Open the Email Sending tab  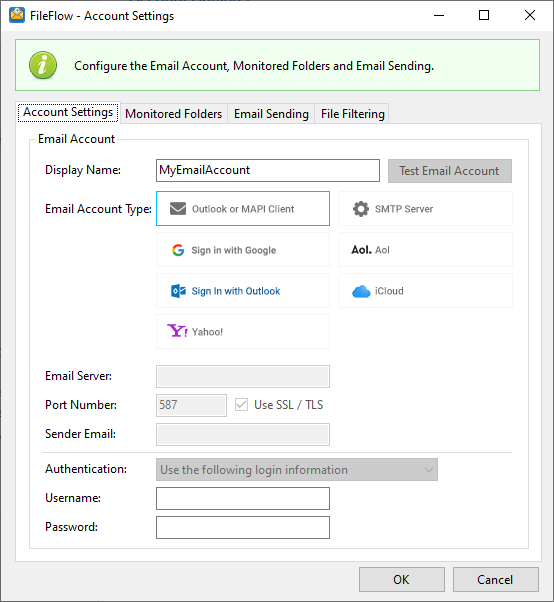271,114
